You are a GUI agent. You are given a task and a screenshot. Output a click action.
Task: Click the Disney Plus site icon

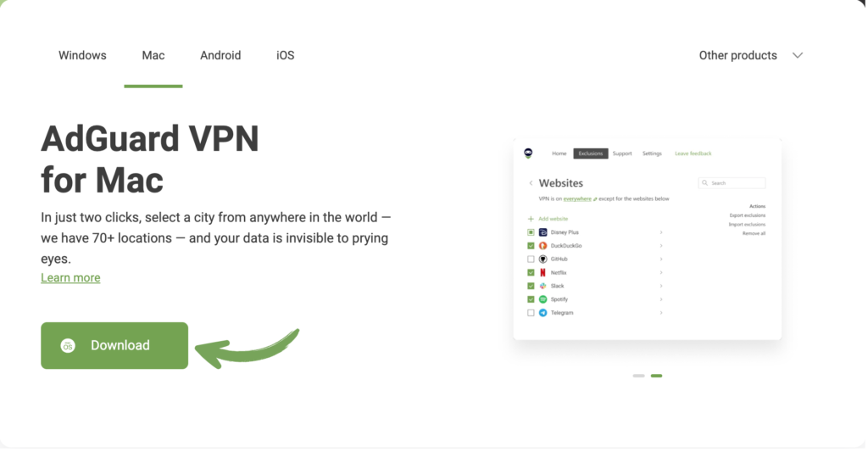[543, 232]
